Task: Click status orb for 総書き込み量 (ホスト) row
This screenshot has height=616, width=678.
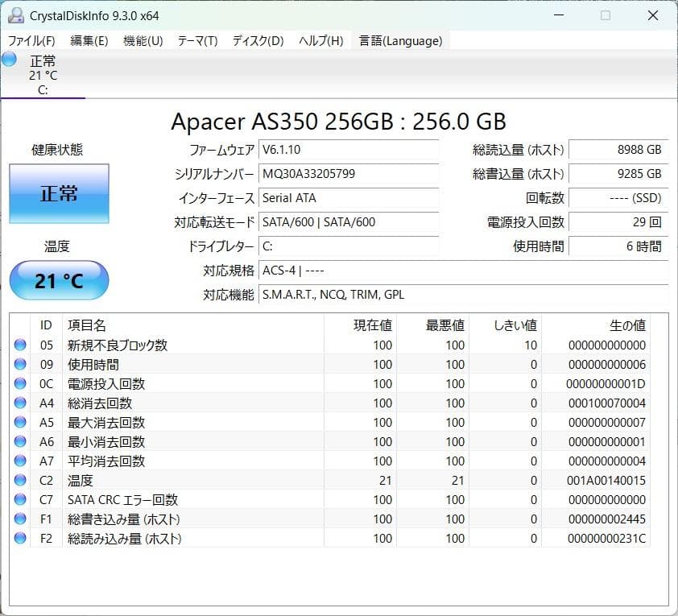Action: click(20, 519)
